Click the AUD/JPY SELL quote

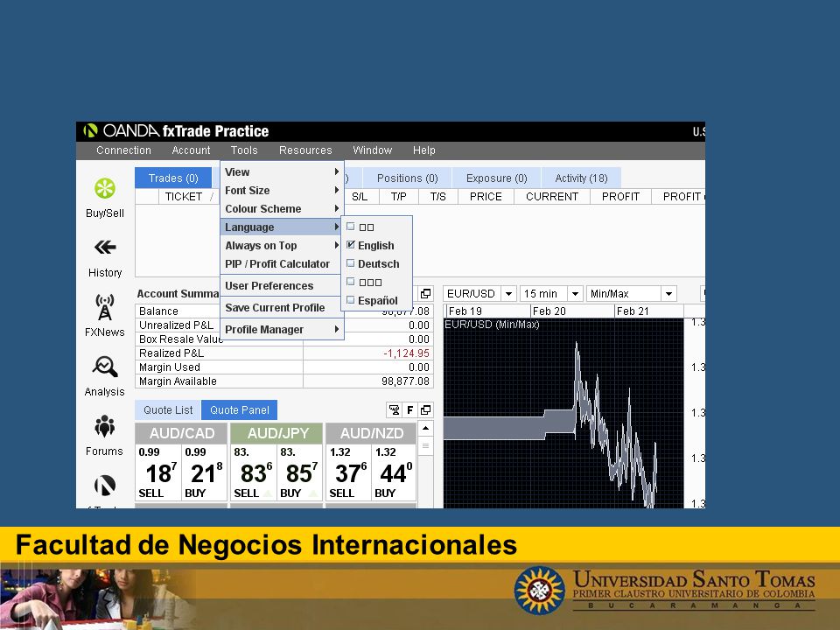click(254, 472)
